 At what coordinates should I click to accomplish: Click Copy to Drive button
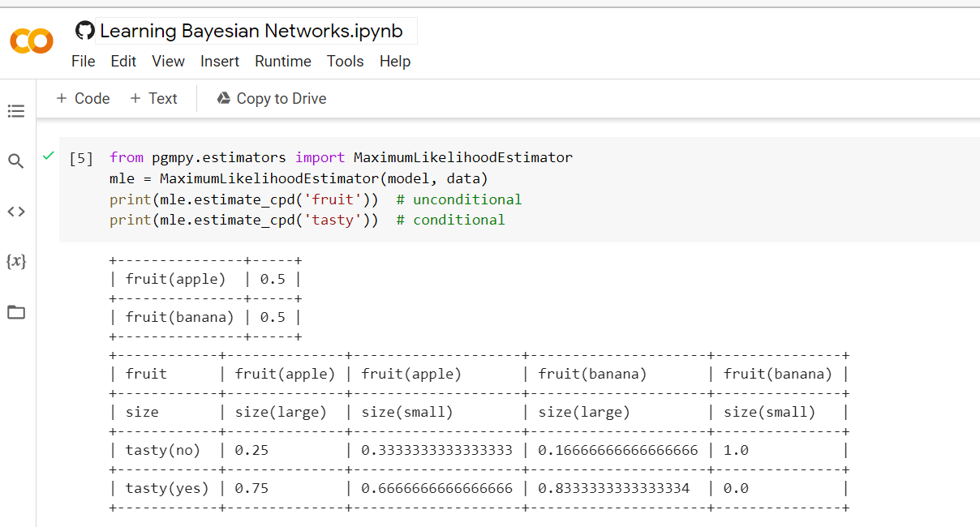272,98
